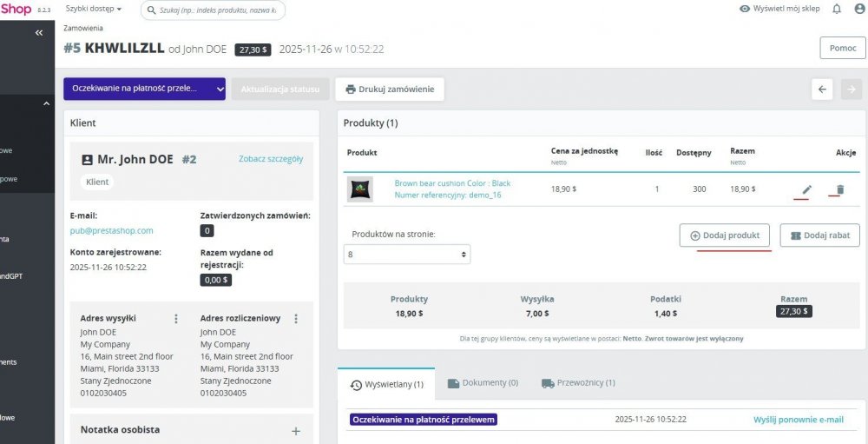Click the PrestaShop logo
This screenshot has height=444, width=868.
coord(16,9)
